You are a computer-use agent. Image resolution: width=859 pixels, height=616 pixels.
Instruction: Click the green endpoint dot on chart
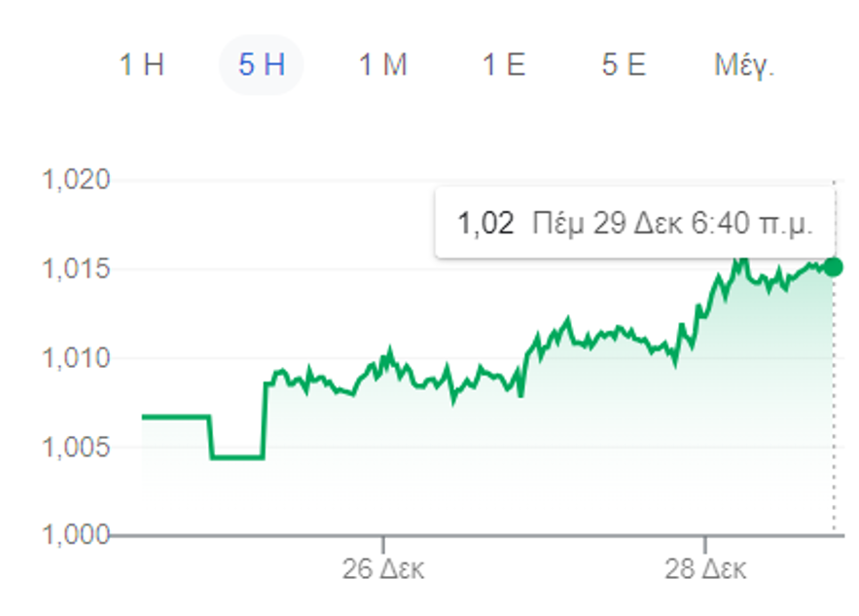833,267
